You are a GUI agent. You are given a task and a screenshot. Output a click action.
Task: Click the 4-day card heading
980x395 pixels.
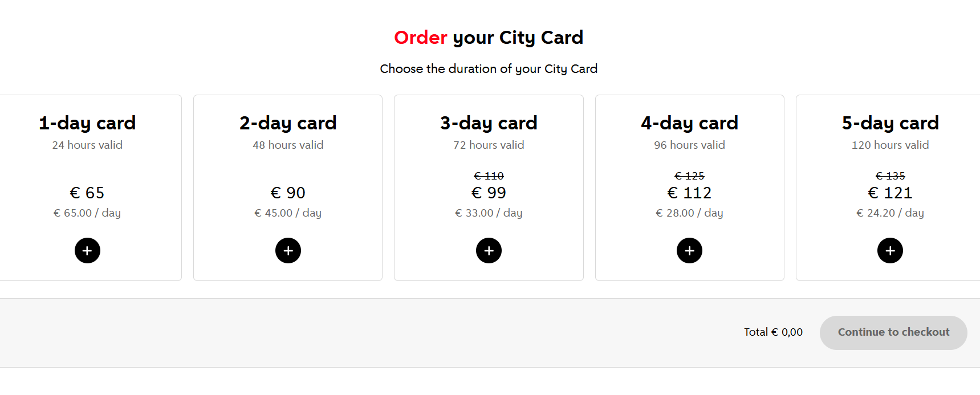click(689, 123)
